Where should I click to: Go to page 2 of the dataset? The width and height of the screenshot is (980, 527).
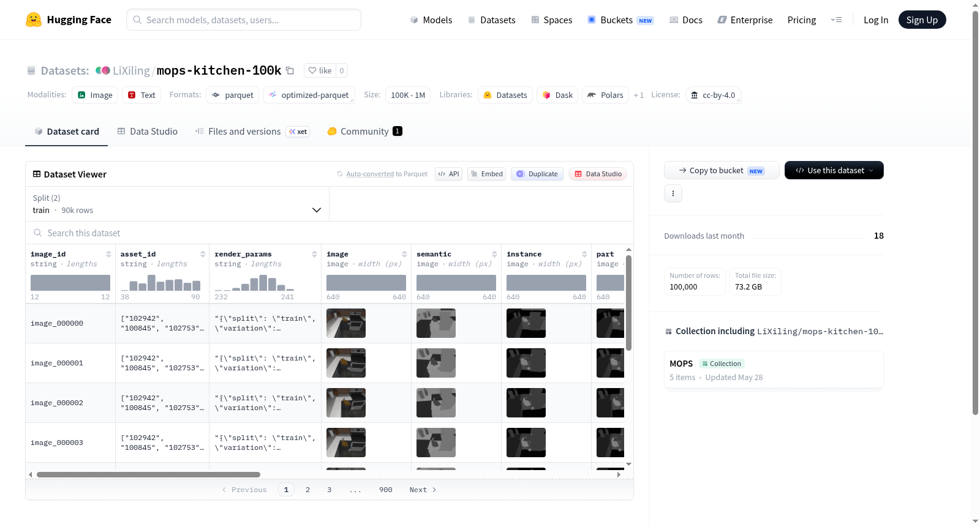pyautogui.click(x=308, y=490)
